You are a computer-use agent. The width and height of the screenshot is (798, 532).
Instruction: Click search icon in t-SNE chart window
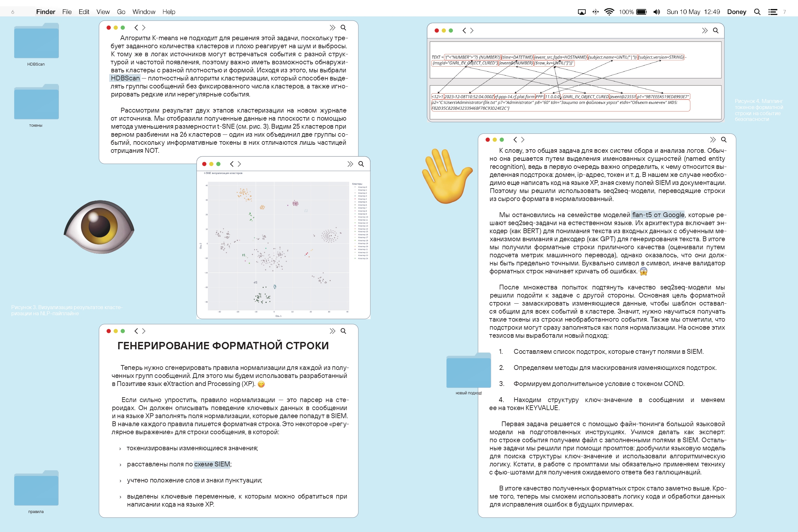click(x=361, y=164)
